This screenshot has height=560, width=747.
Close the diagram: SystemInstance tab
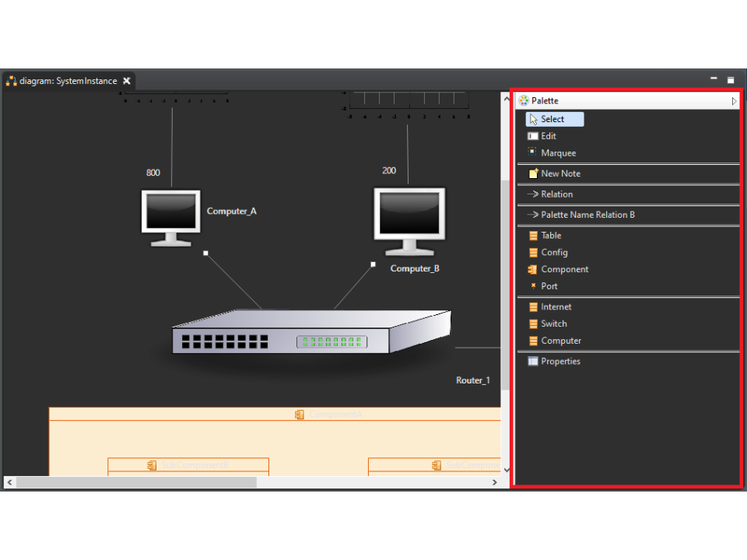pyautogui.click(x=127, y=81)
